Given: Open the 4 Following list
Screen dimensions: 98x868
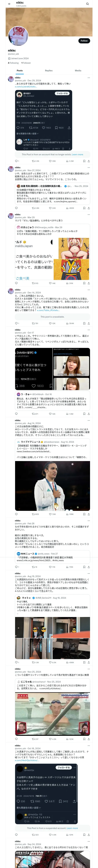Looking at the screenshot, I should 13,63.
